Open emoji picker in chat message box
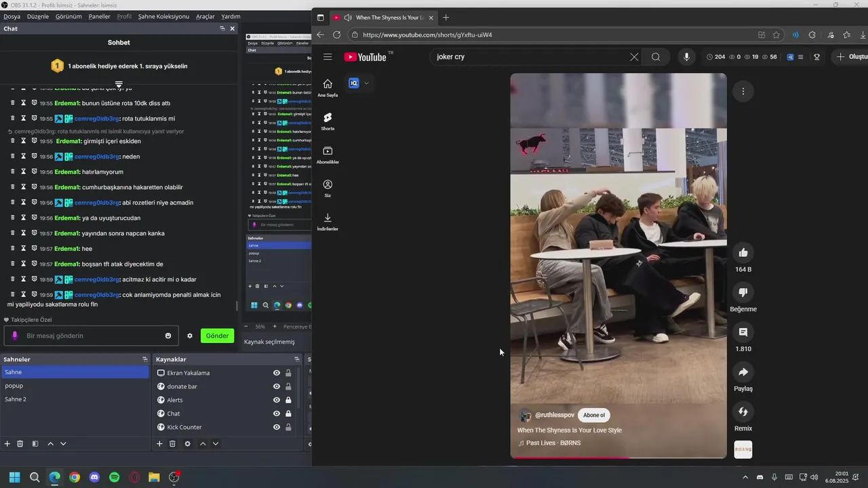 (168, 335)
